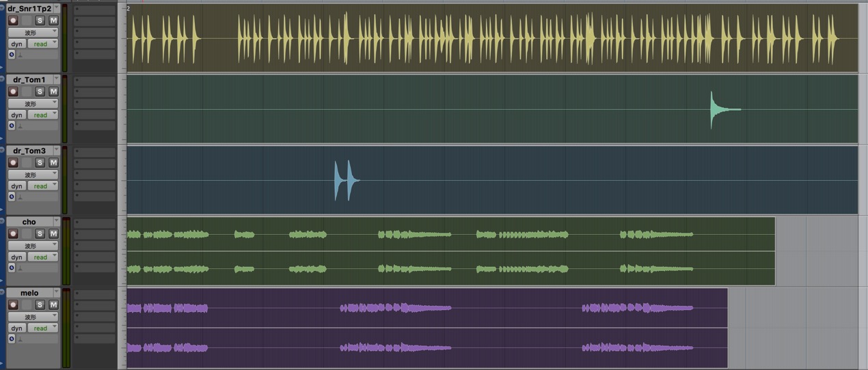
Task: Open dr_Tom1 automation mode read dropdown
Action: point(42,115)
